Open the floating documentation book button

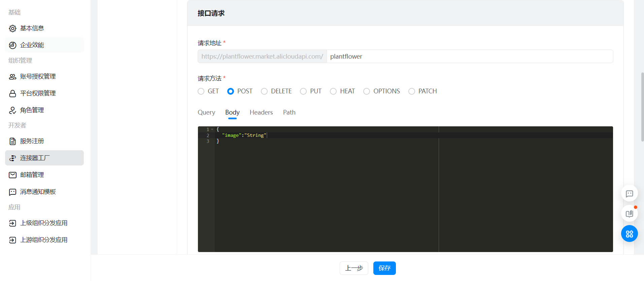[x=629, y=214]
